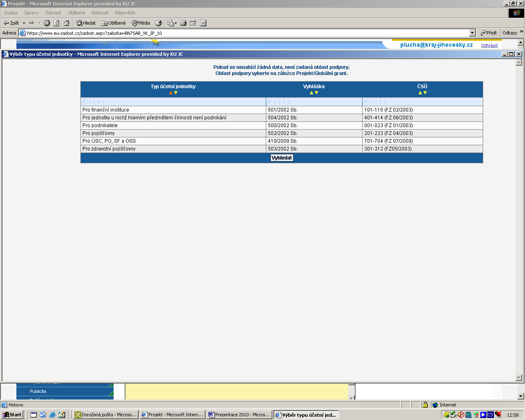This screenshot has height=420, width=525.
Task: Expand the address bar dropdown arrow
Action: (x=472, y=33)
